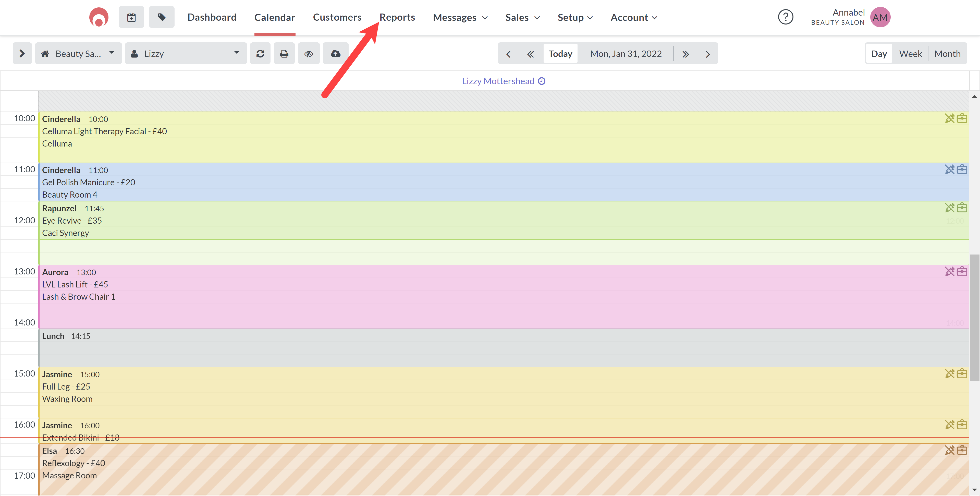Open Cinderella's Gel Polish Manicure appointment
980x496 pixels.
coord(504,182)
